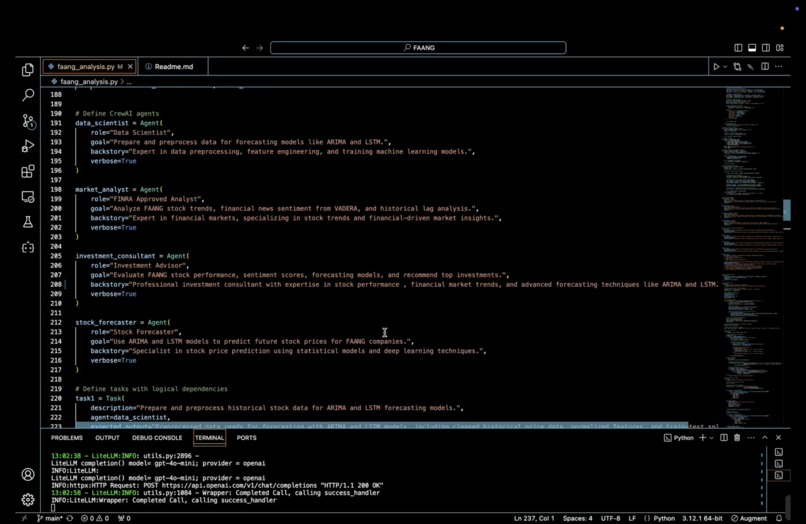Select the first terminal in terminal list
The image size is (806, 524).
tap(779, 452)
